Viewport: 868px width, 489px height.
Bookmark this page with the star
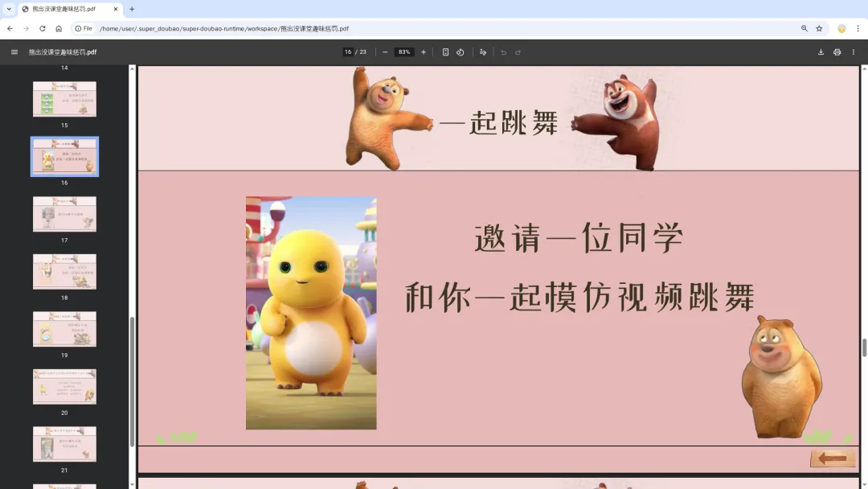pyautogui.click(x=819, y=28)
